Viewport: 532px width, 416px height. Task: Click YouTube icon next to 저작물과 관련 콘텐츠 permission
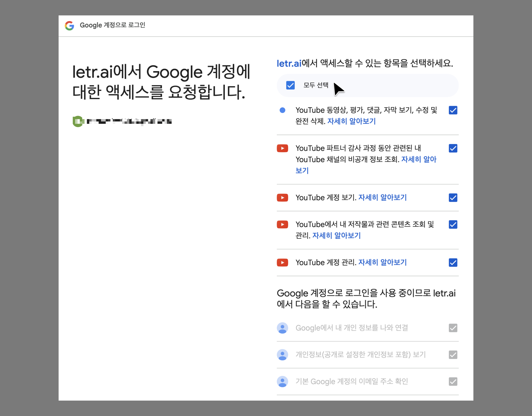click(282, 224)
